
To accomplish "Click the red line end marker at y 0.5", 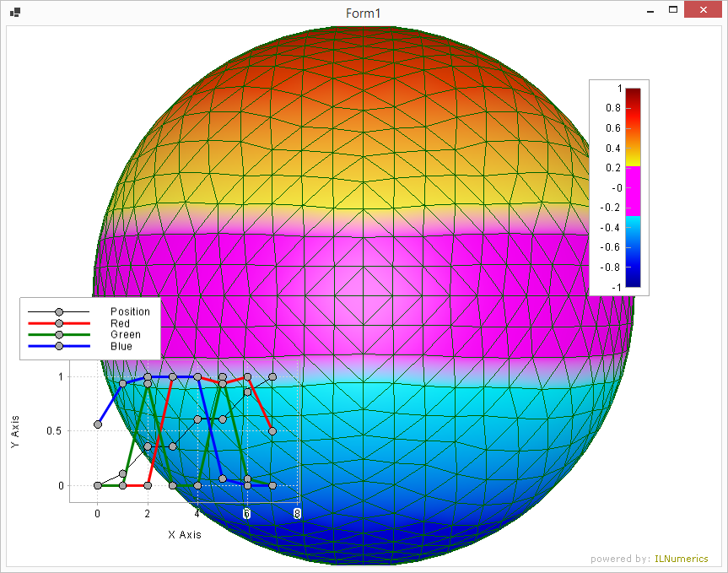I will (x=272, y=431).
